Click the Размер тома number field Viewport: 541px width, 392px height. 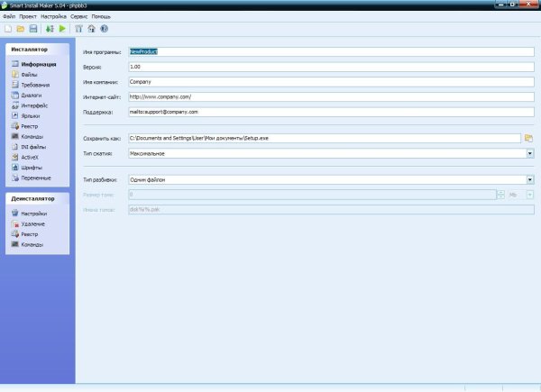point(312,195)
